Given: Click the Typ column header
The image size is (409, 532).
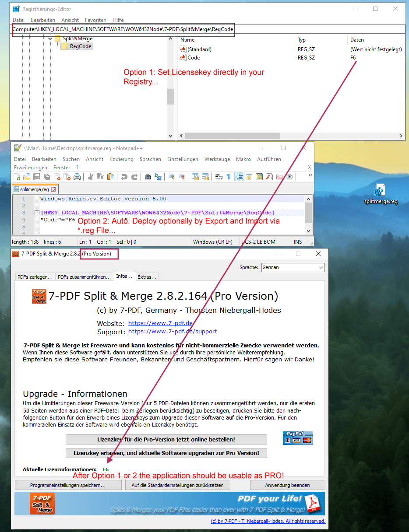Looking at the screenshot, I should 302,40.
